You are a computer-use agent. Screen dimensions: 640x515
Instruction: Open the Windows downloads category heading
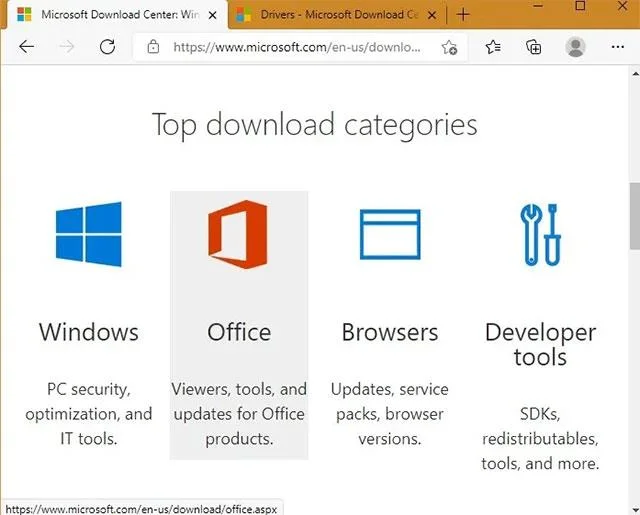89,332
